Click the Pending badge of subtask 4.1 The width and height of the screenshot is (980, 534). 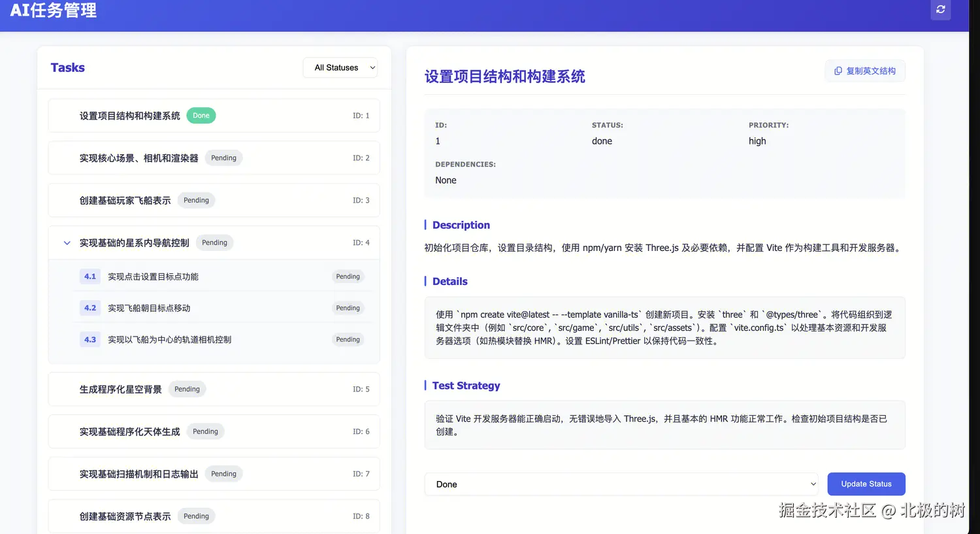click(x=348, y=276)
